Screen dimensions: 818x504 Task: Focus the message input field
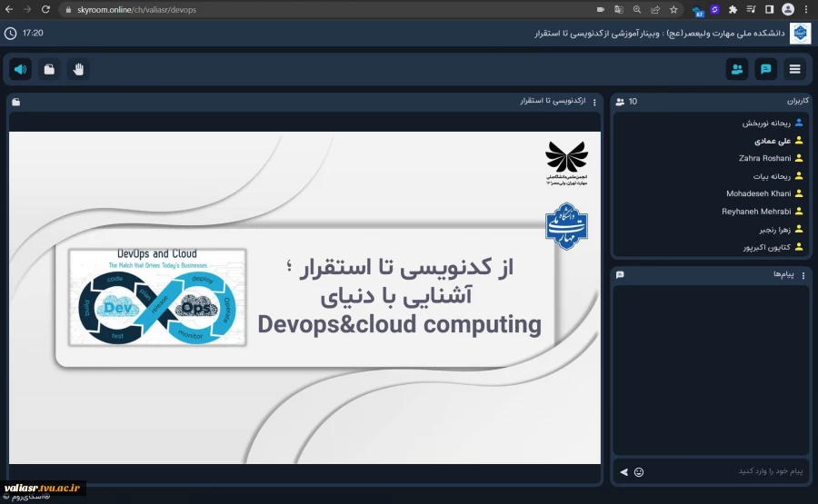727,471
